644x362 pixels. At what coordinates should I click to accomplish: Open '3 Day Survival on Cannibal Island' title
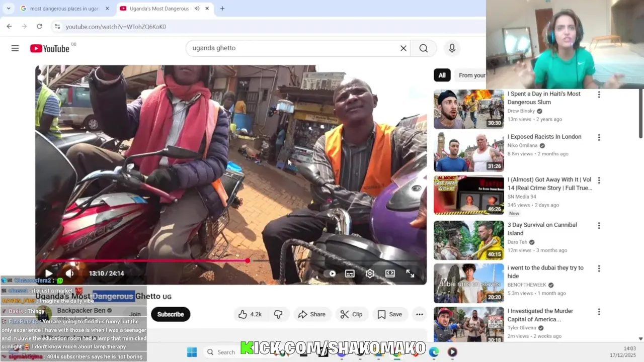tap(542, 229)
